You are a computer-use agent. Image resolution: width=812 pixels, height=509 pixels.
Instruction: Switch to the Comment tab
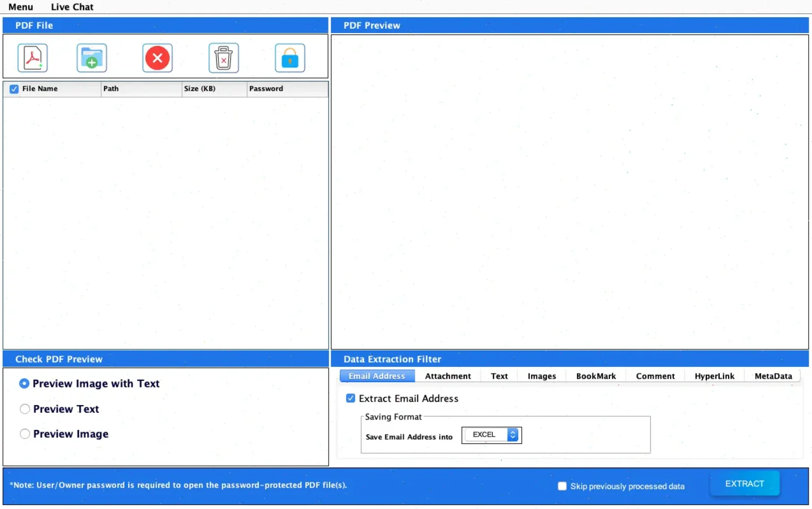[x=655, y=376]
